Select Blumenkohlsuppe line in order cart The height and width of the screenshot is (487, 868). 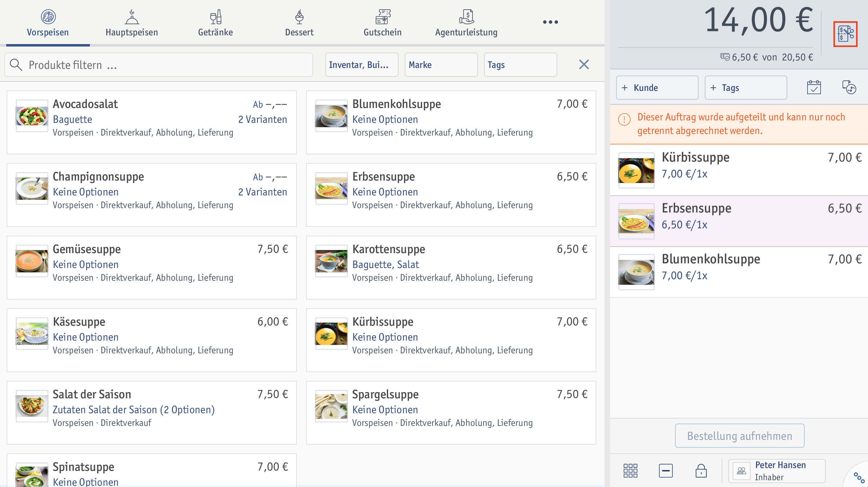739,272
